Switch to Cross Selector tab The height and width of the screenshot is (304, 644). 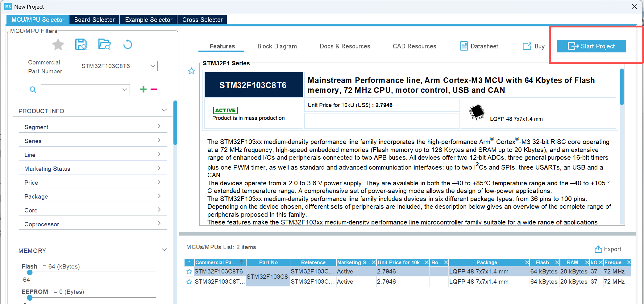coord(202,20)
